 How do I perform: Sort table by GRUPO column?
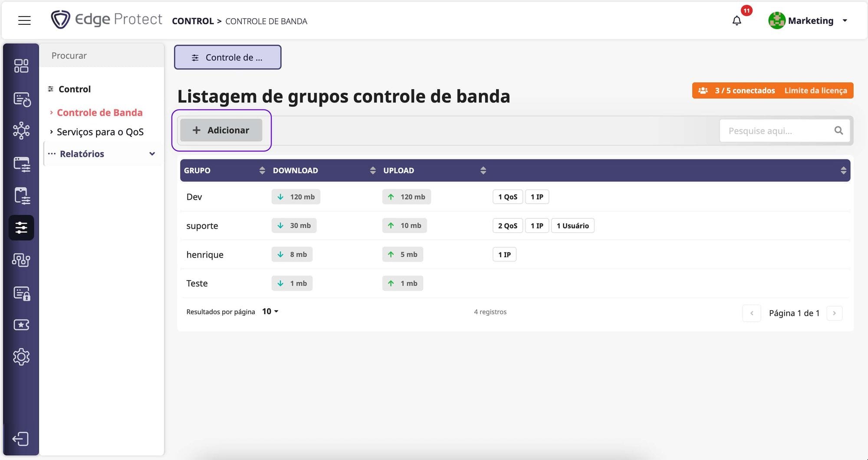click(262, 170)
